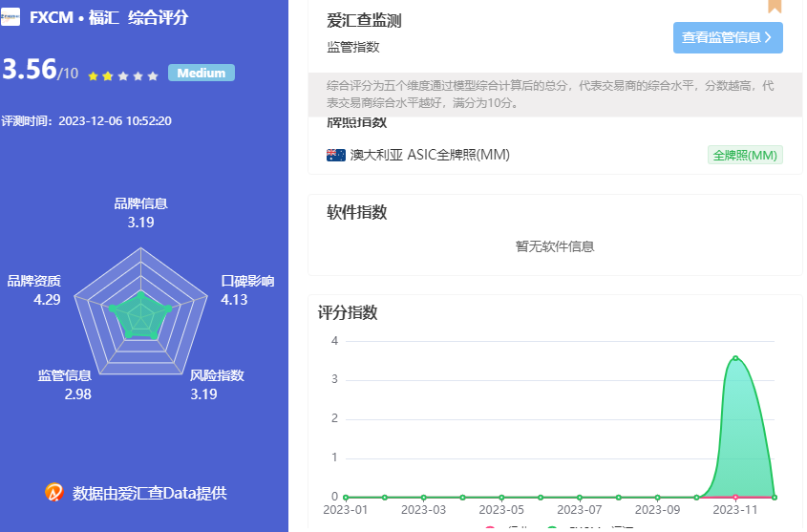Click the orange bookmark ribbon icon

(775, 6)
